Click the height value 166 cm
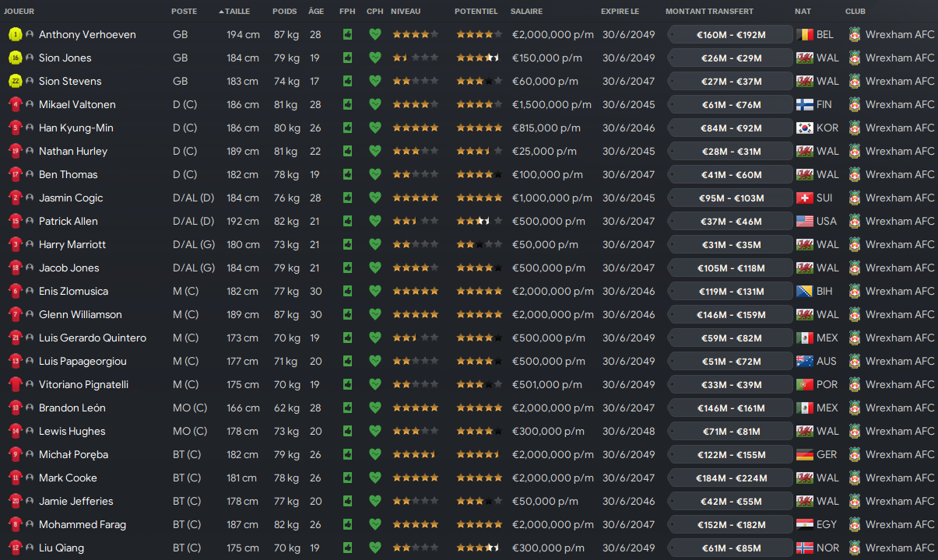This screenshot has height=560, width=938. point(243,408)
